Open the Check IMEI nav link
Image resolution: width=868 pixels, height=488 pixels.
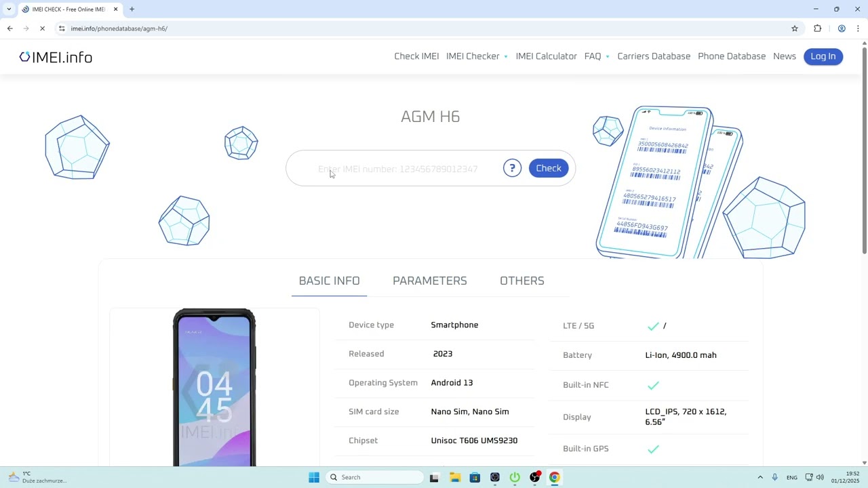click(416, 56)
